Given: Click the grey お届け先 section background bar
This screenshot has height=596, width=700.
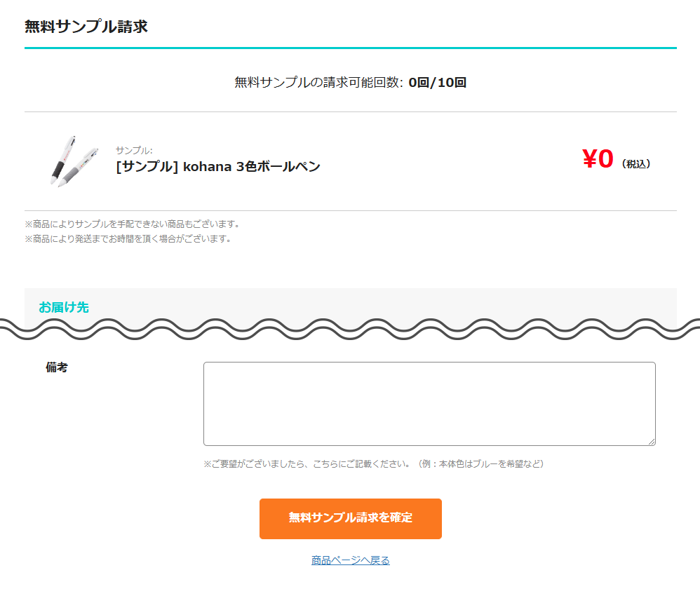Looking at the screenshot, I should pos(349,298).
